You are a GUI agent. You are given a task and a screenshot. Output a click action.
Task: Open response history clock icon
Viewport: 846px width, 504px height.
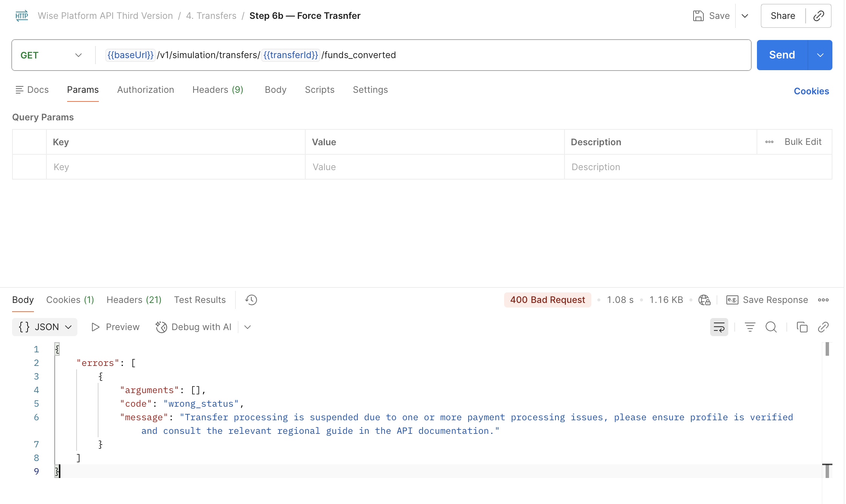tap(251, 300)
